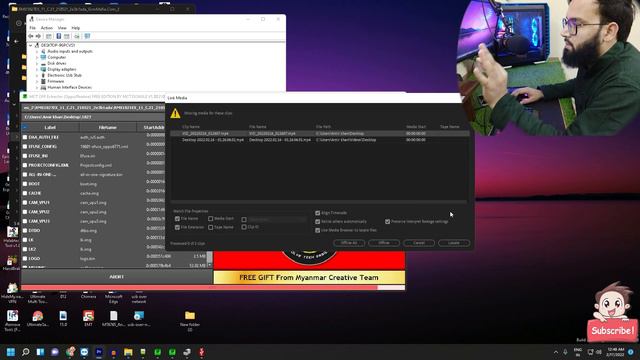Image resolution: width=640 pixels, height=360 pixels.
Task: Check the DTBO partition row checkbox
Action: [x=25, y=231]
